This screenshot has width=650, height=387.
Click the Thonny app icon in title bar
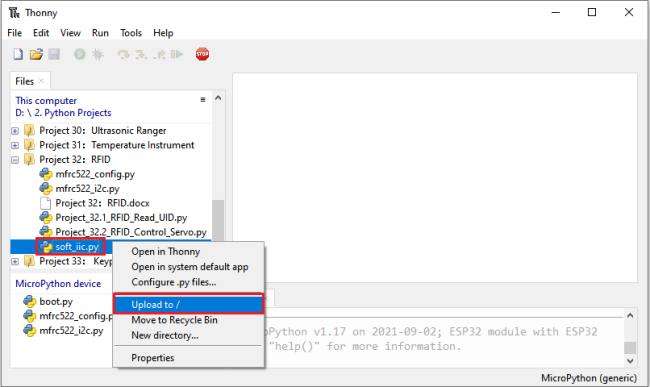(x=14, y=13)
